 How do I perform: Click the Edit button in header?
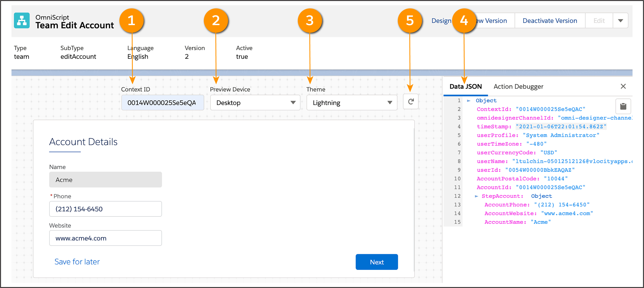[x=599, y=21]
